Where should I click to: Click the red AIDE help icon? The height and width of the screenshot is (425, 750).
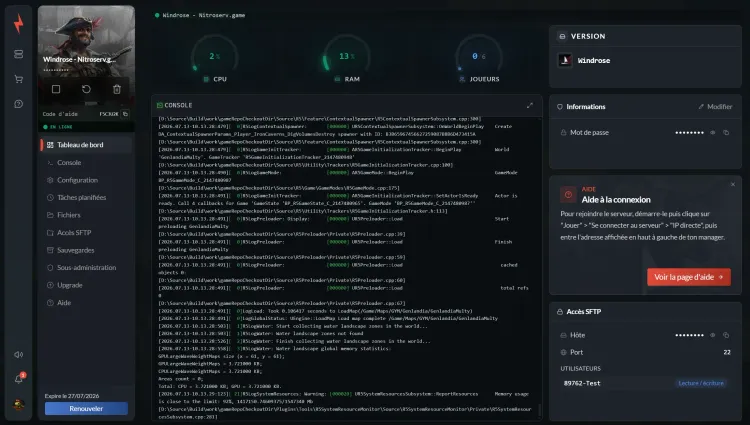(568, 195)
